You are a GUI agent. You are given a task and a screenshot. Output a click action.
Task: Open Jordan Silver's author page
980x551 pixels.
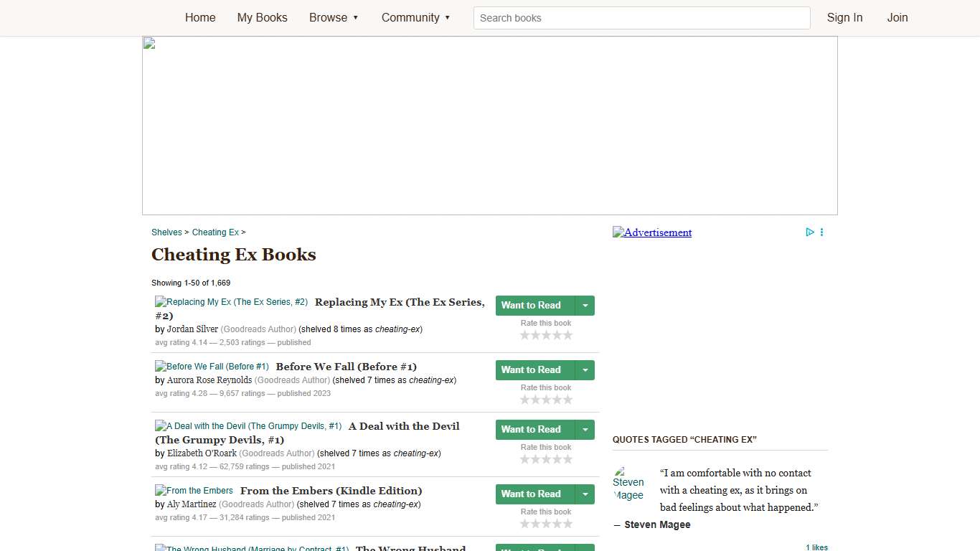point(192,329)
